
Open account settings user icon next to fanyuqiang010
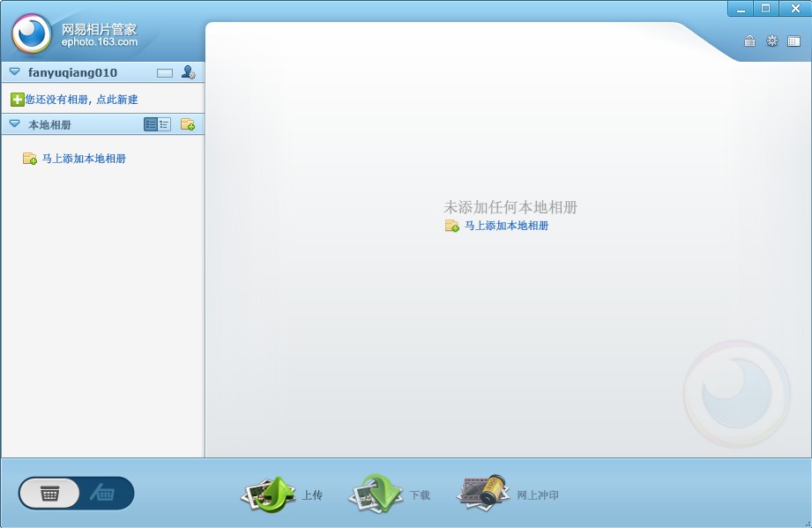188,72
